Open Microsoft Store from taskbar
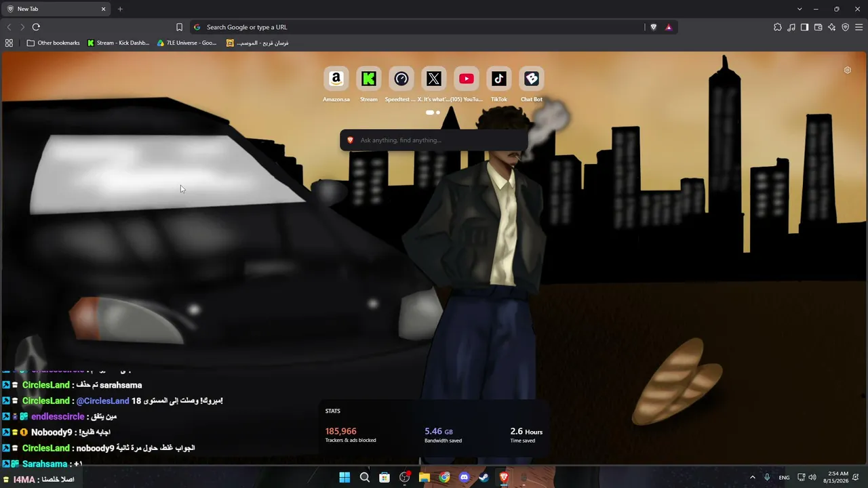Screen dimensions: 868x488 [x=384, y=477]
